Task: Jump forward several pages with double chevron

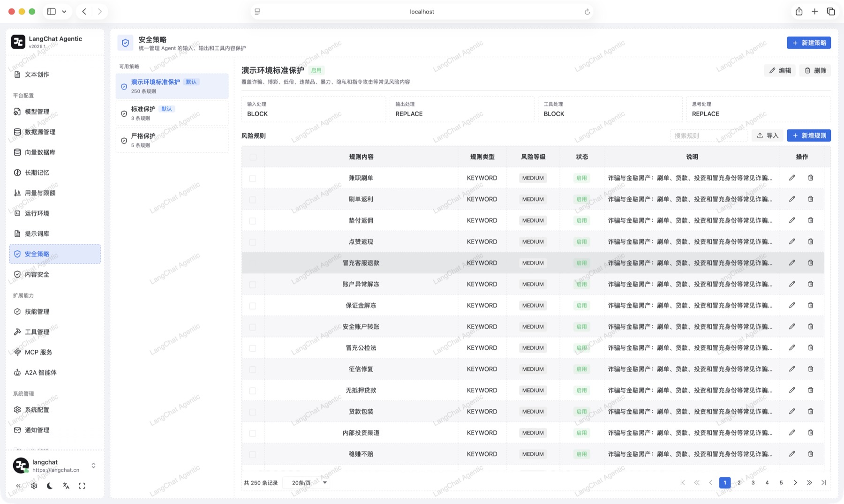Action: pyautogui.click(x=809, y=482)
